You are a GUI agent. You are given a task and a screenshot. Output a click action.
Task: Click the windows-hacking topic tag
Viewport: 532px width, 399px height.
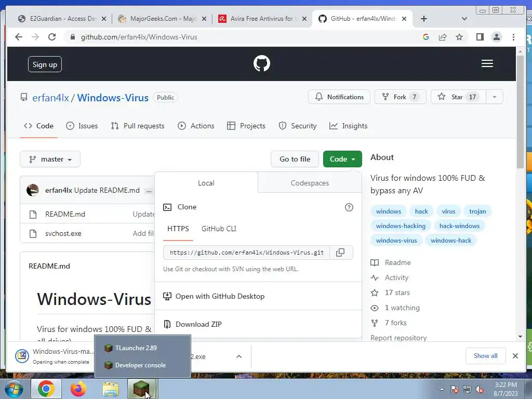[x=401, y=226]
